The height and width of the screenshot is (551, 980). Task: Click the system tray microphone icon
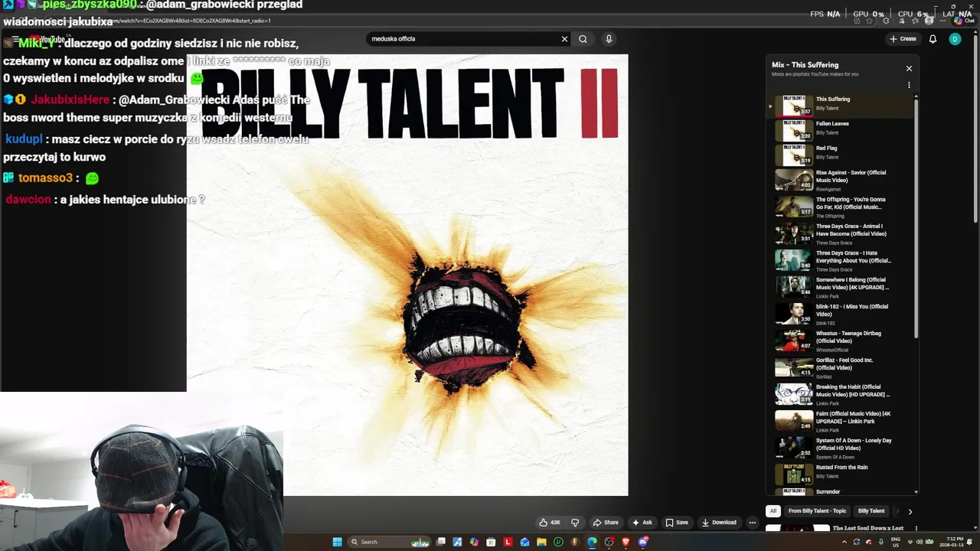pyautogui.click(x=881, y=542)
